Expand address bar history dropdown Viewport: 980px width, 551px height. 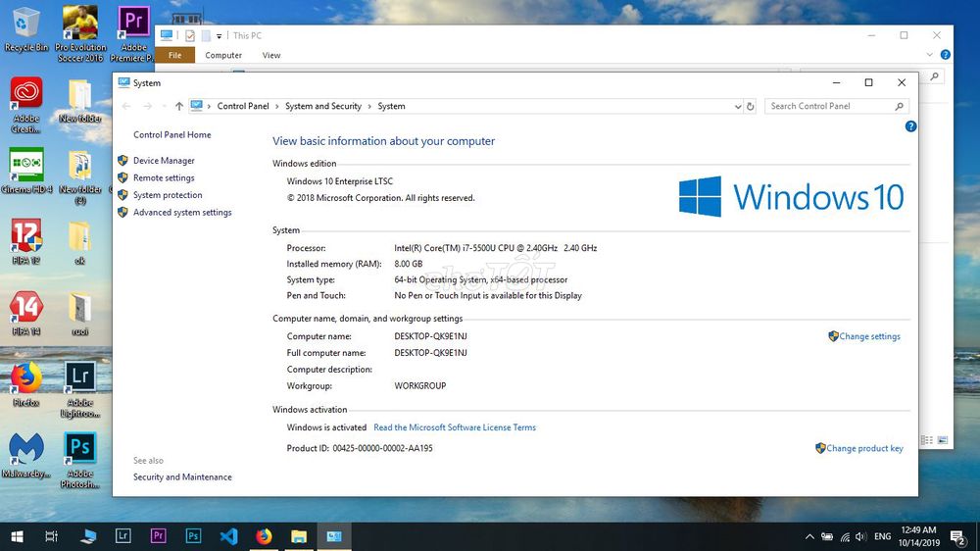click(x=738, y=107)
